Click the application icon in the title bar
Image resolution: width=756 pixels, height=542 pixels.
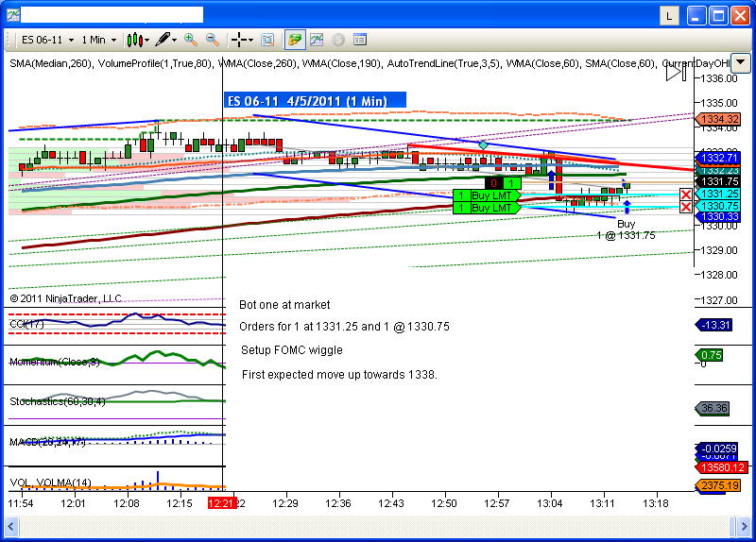tap(13, 15)
